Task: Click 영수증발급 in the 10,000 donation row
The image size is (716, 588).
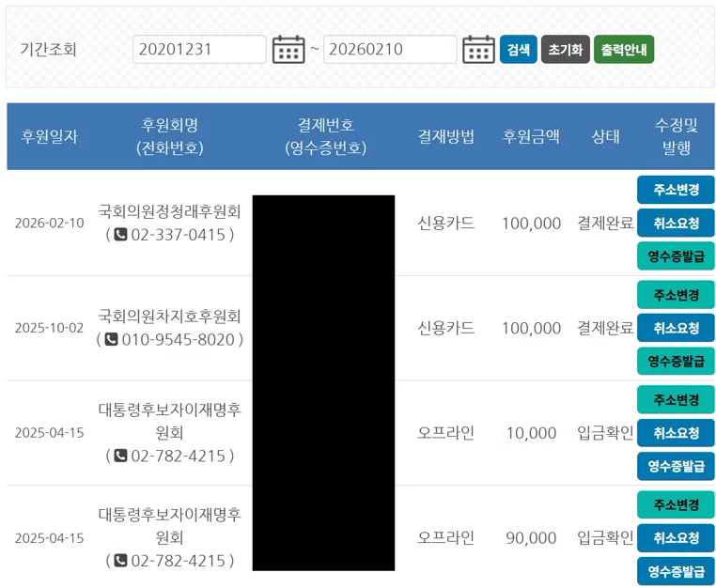Action: [x=676, y=466]
